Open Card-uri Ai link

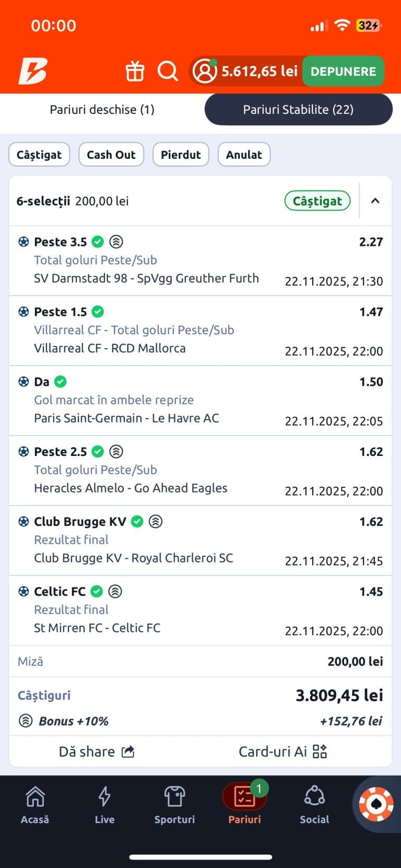(x=282, y=752)
